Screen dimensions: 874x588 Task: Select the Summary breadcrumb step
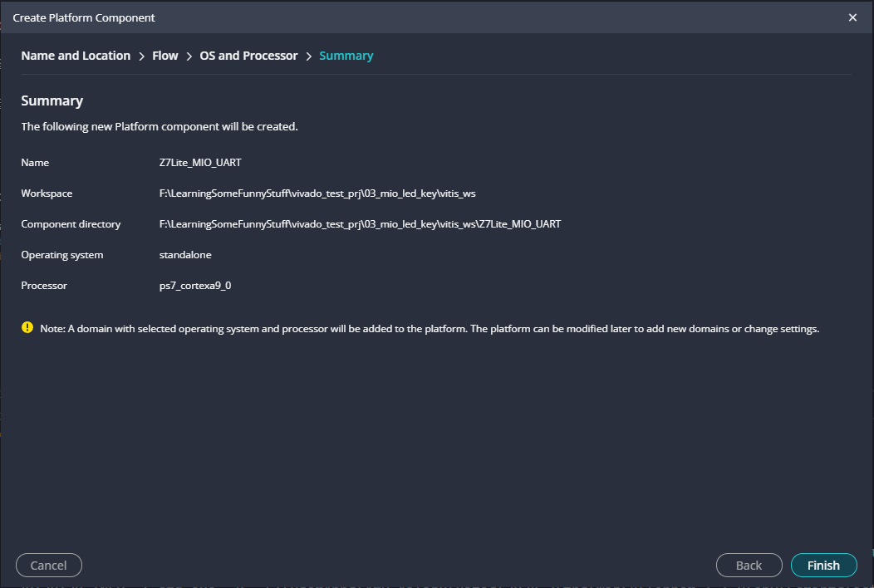pos(346,56)
